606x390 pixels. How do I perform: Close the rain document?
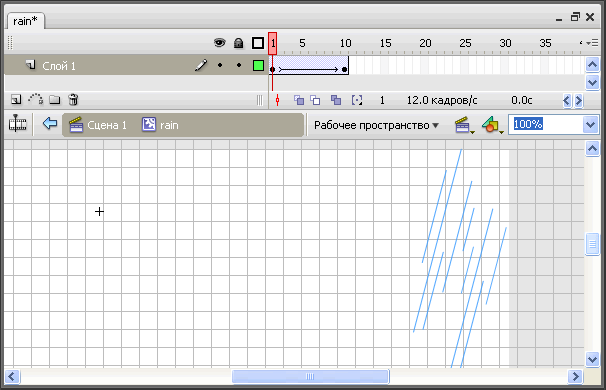590,17
